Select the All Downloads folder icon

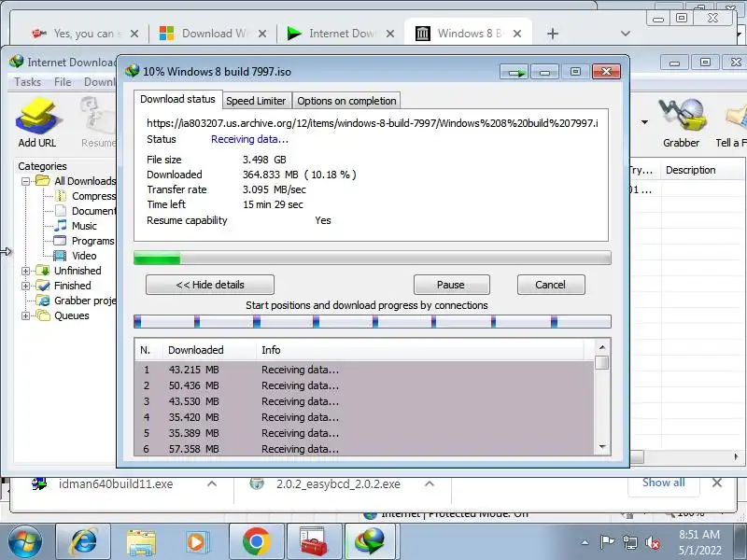pyautogui.click(x=42, y=181)
